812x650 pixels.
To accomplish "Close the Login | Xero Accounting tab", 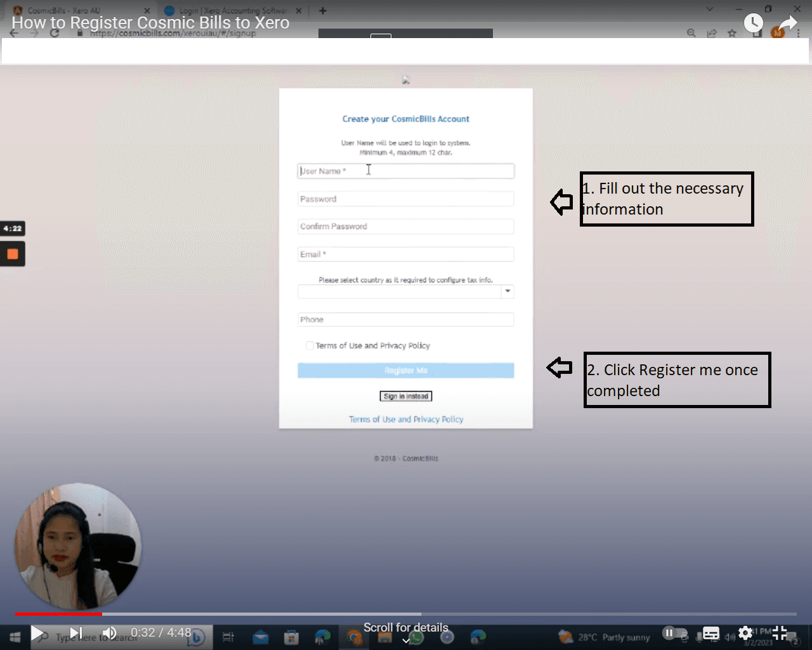I will coord(299,10).
